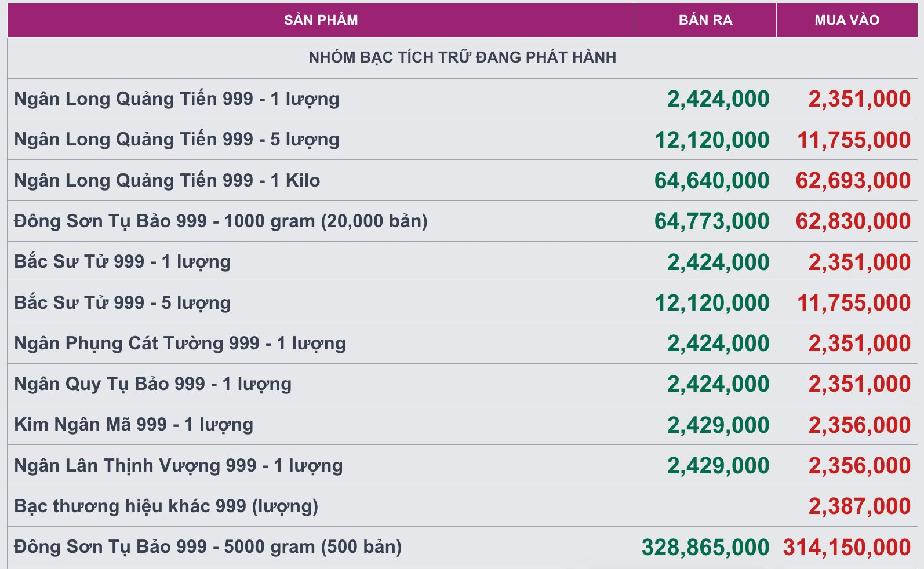The image size is (924, 569).
Task: Select Ngân Long Quảng Tiến 999 - 1 Kilo row
Action: tap(462, 180)
